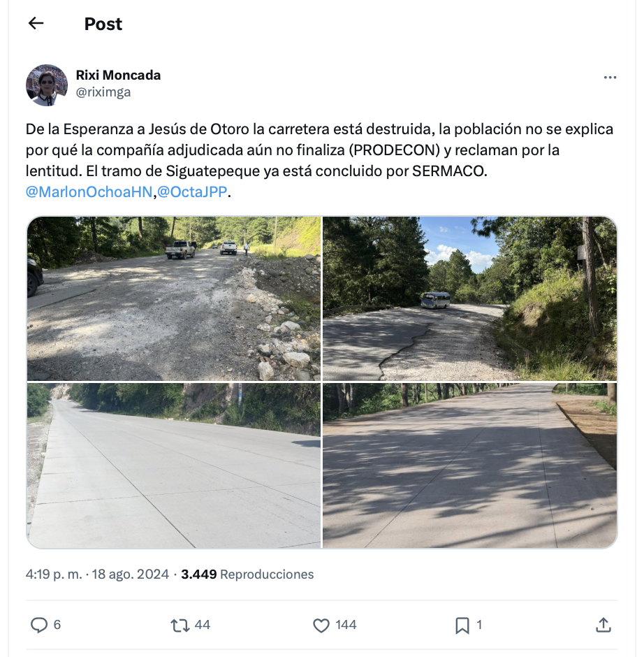This screenshot has height=657, width=644.
Task: Bookmark the post with the bookmark icon
Action: tap(462, 625)
